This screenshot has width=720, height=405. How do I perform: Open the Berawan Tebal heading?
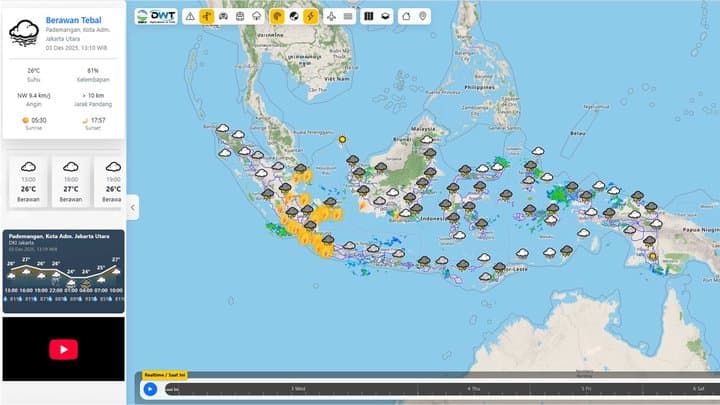click(x=73, y=20)
